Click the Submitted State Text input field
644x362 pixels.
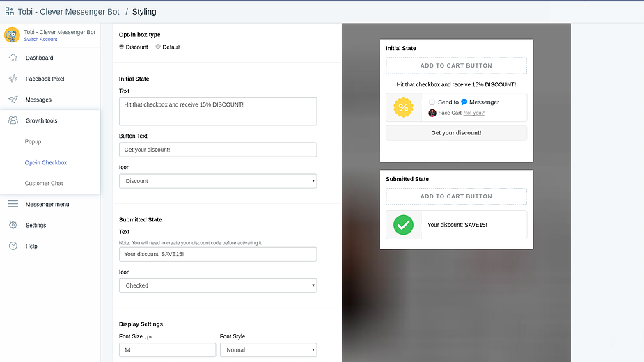(218, 254)
